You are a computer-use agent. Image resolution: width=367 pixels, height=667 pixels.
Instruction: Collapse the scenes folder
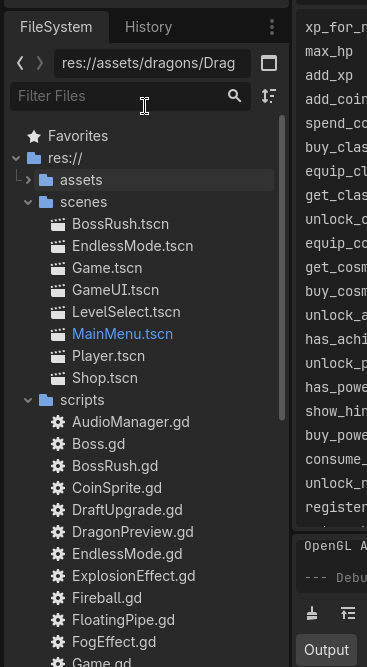tap(28, 202)
